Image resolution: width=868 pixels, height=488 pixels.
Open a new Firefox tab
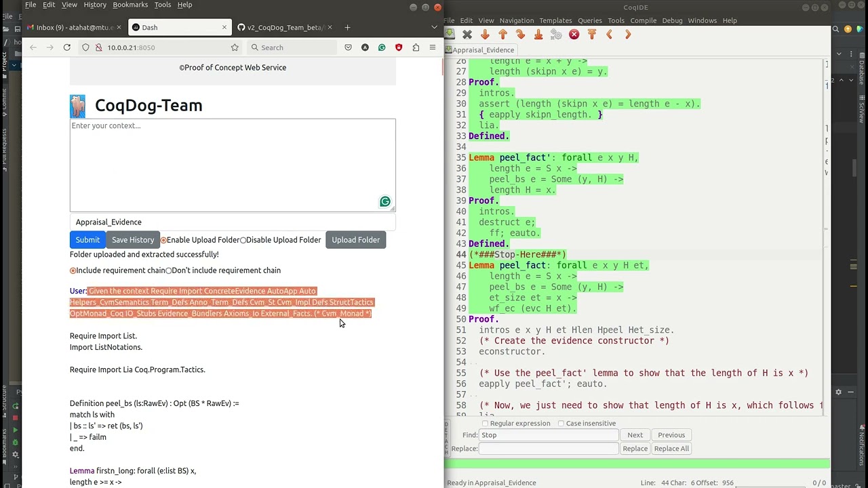coord(347,27)
